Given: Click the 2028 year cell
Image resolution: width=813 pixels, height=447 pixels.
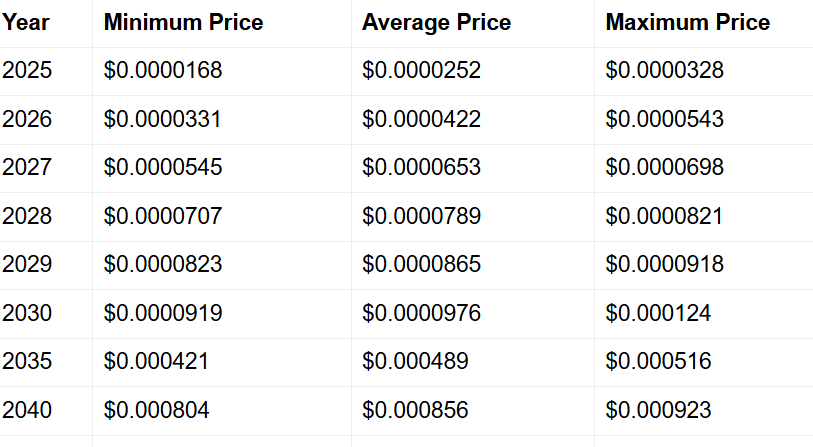Looking at the screenshot, I should coord(27,216).
